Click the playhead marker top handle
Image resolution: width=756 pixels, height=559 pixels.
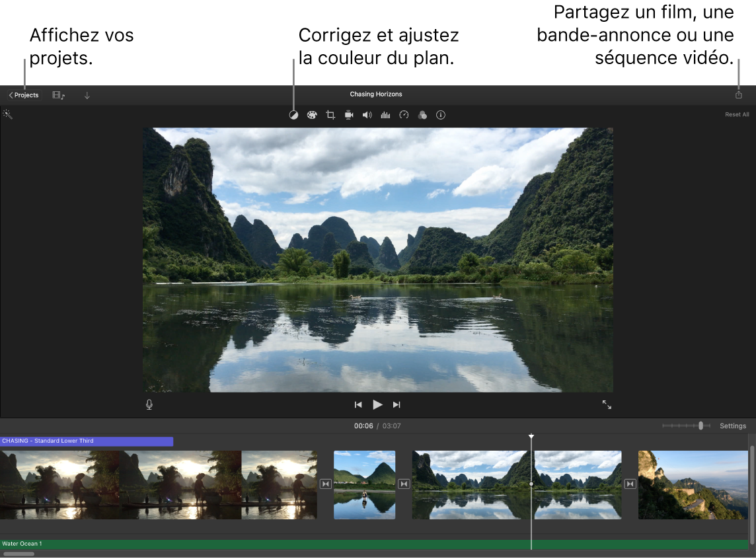pyautogui.click(x=531, y=436)
